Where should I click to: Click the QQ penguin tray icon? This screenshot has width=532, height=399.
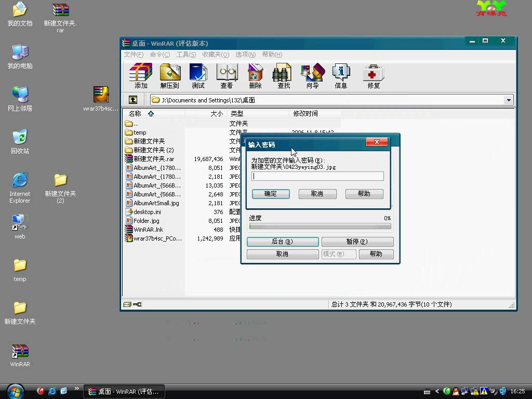pyautogui.click(x=456, y=391)
